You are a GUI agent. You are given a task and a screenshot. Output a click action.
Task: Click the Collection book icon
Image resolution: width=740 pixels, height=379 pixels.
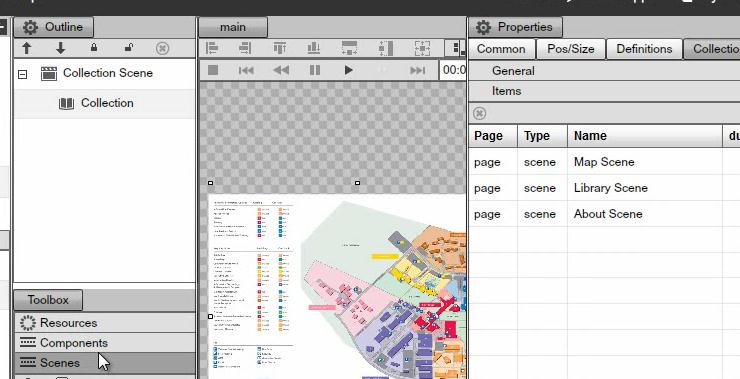pyautogui.click(x=66, y=103)
